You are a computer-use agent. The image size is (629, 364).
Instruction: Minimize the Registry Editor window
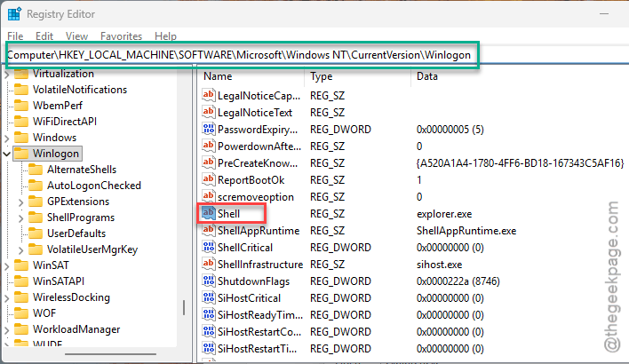pyautogui.click(x=604, y=13)
